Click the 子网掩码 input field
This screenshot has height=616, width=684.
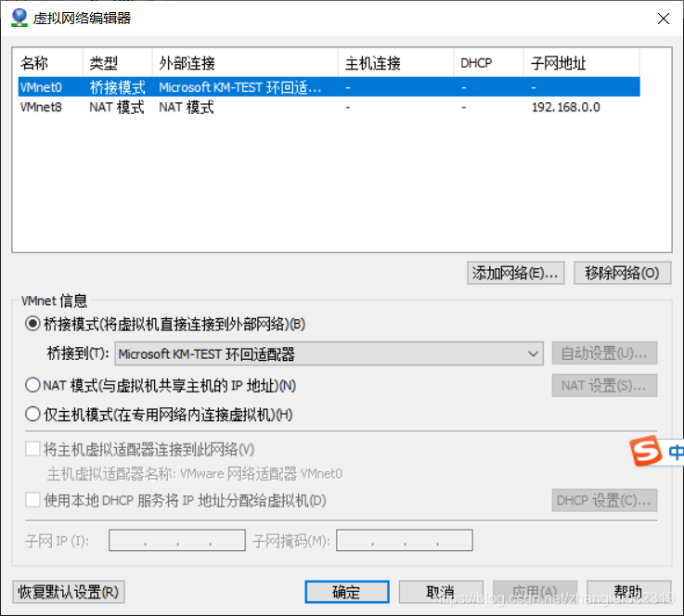pos(405,541)
